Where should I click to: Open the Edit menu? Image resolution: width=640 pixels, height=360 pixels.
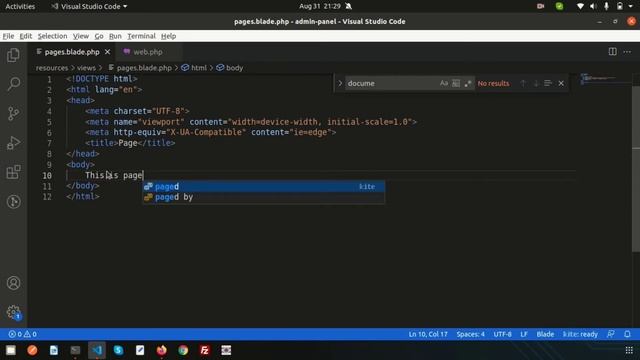click(x=26, y=36)
